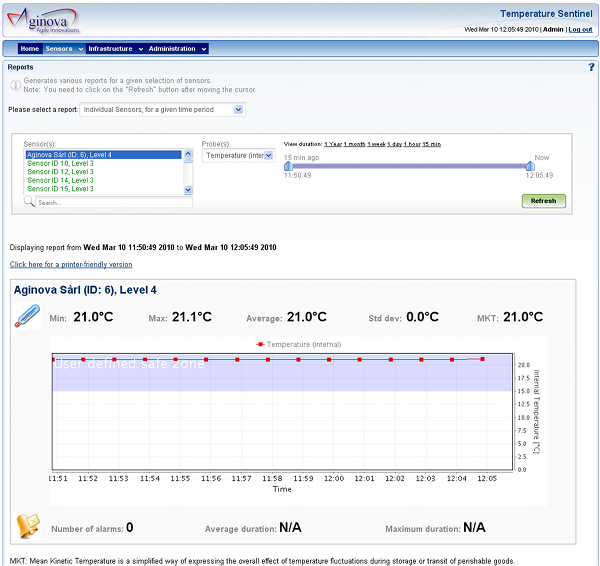
Task: Expand the Administration menu
Action: pos(176,48)
